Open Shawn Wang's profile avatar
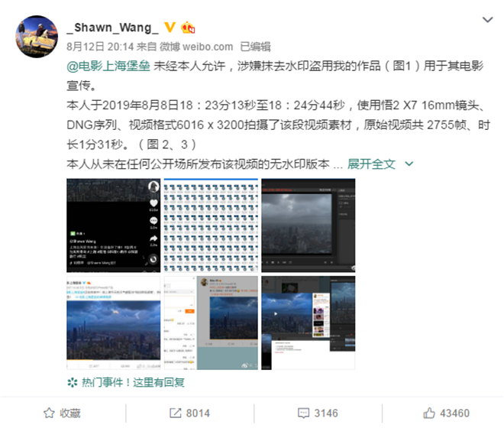 click(x=37, y=37)
